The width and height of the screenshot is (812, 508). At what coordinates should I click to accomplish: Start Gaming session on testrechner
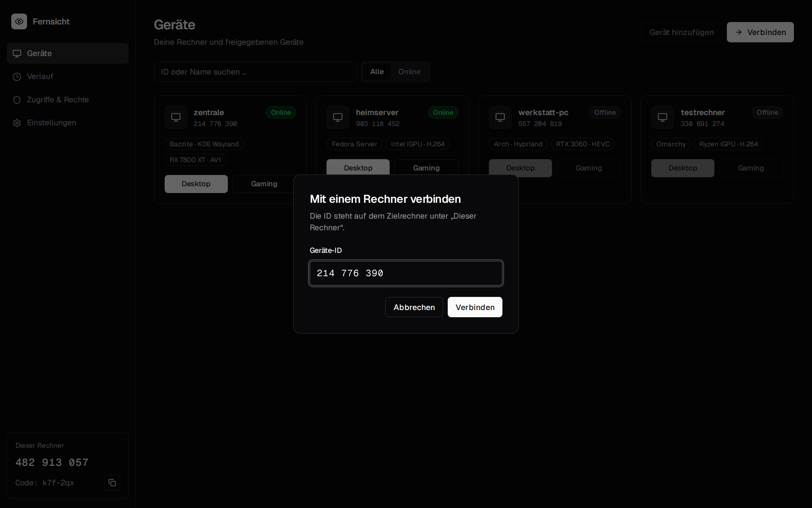coord(751,168)
